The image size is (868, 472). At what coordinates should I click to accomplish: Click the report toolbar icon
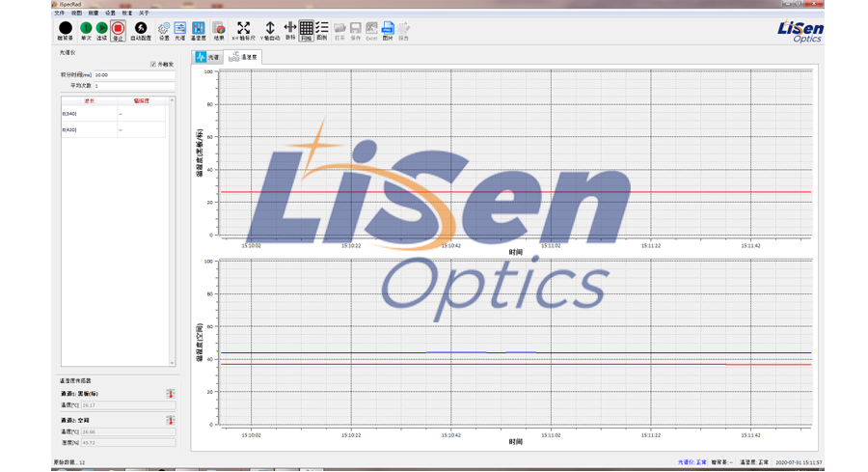(x=403, y=31)
